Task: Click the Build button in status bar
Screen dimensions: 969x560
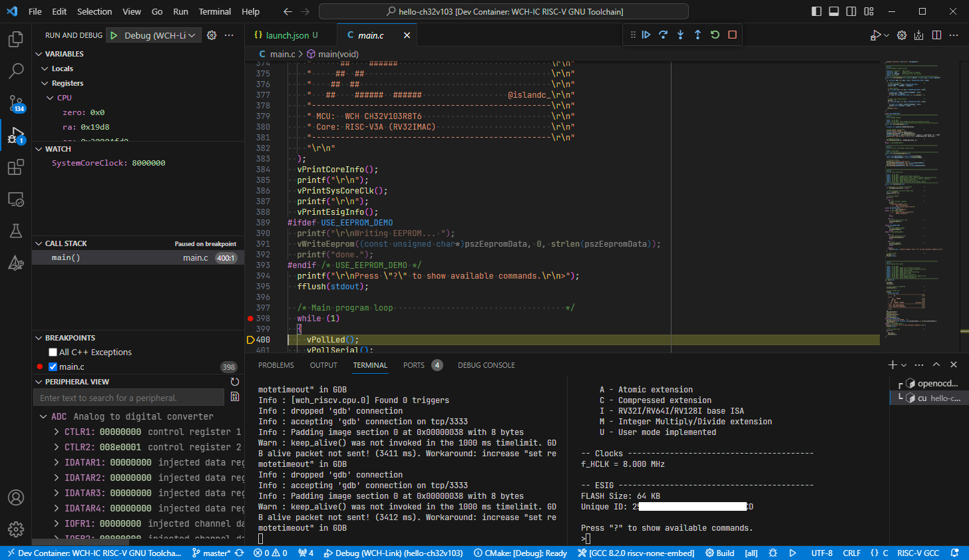Action: pos(720,553)
